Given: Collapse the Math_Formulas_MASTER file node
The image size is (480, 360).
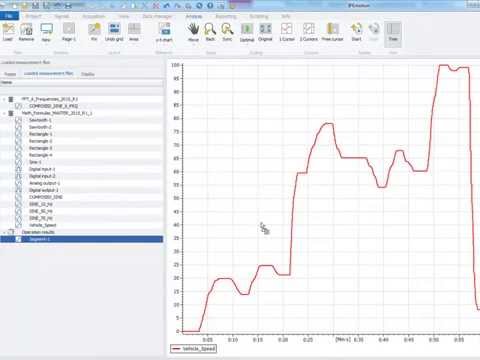Looking at the screenshot, I should [x=4, y=113].
